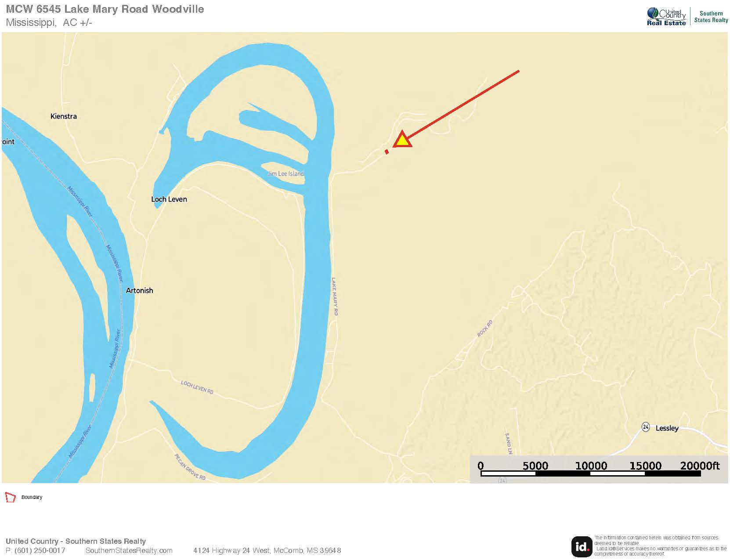Viewport: 730px width, 560px height.
Task: Click the Lessley town label
Action: click(667, 428)
